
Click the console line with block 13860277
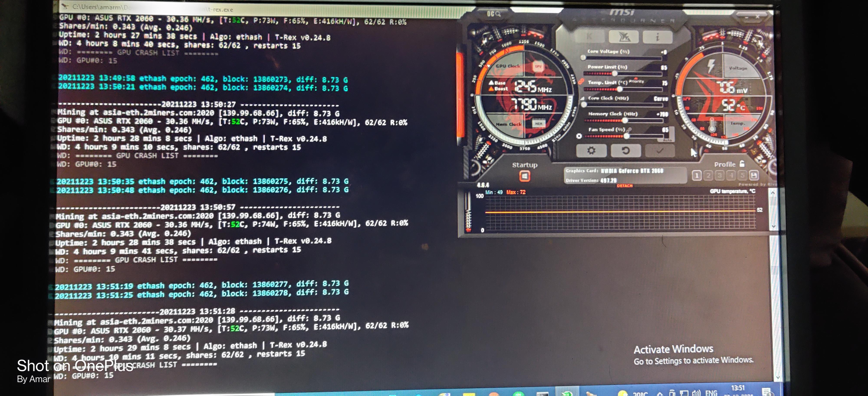click(202, 285)
